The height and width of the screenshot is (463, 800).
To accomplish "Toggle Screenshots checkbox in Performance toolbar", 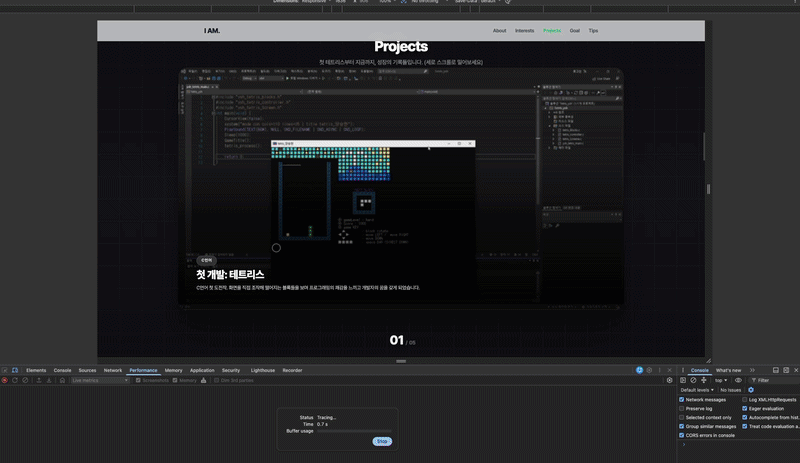I will (138, 380).
